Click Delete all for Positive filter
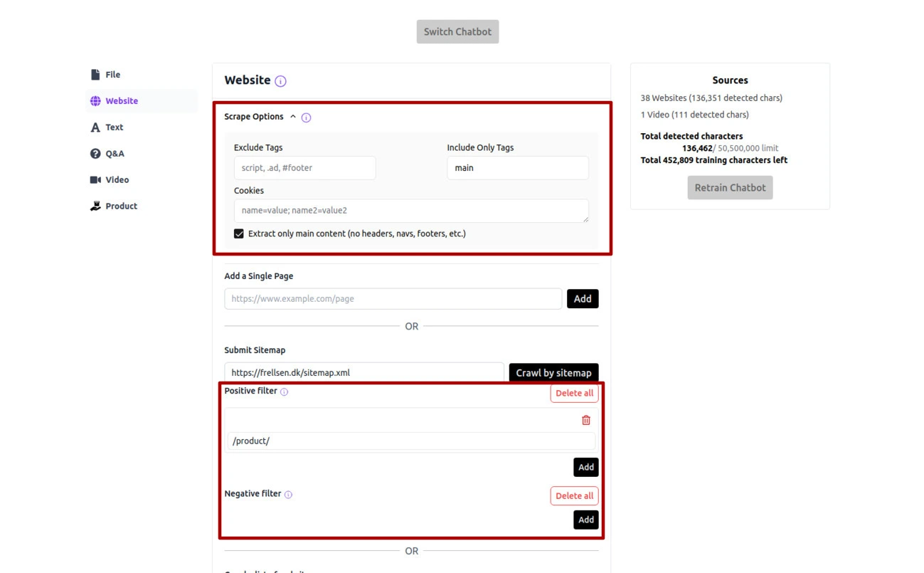 [574, 393]
